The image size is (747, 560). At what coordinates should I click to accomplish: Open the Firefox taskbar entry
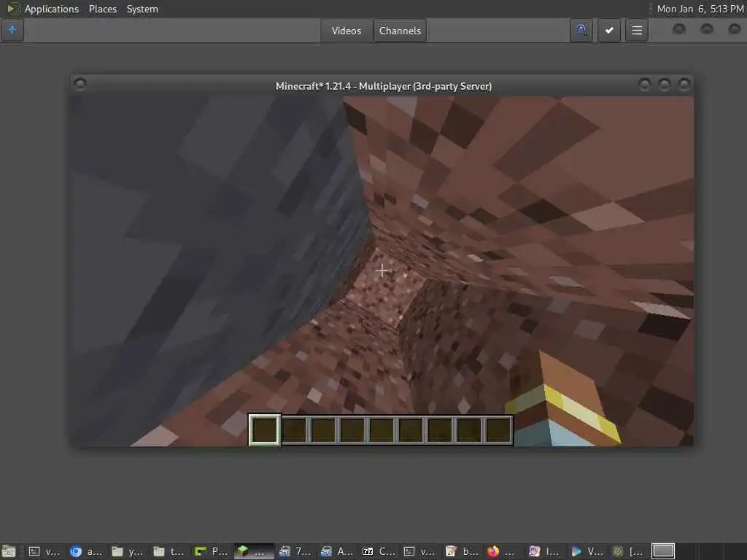click(x=500, y=551)
